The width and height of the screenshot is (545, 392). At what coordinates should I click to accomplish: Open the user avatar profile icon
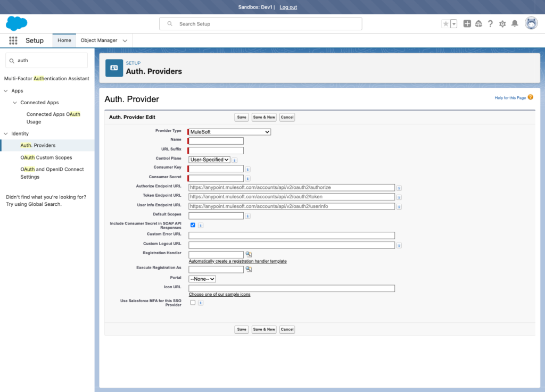coord(531,23)
